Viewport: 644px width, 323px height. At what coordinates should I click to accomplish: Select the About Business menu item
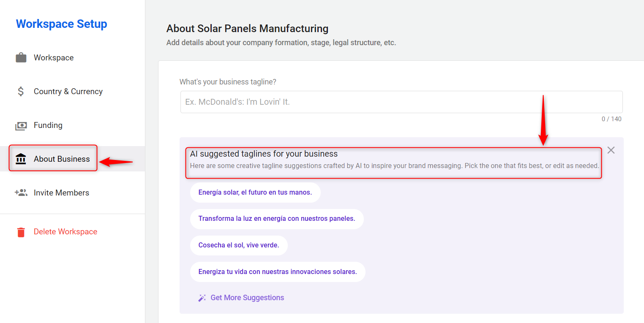62,159
